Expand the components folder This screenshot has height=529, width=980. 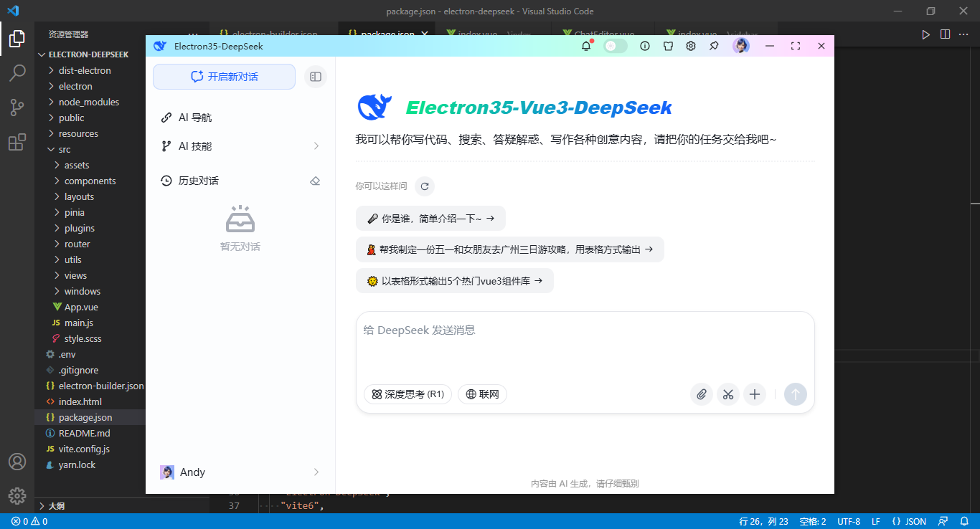click(90, 181)
